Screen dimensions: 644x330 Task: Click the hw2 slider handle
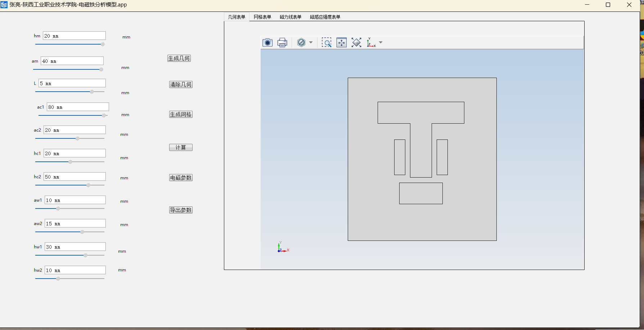coord(58,279)
